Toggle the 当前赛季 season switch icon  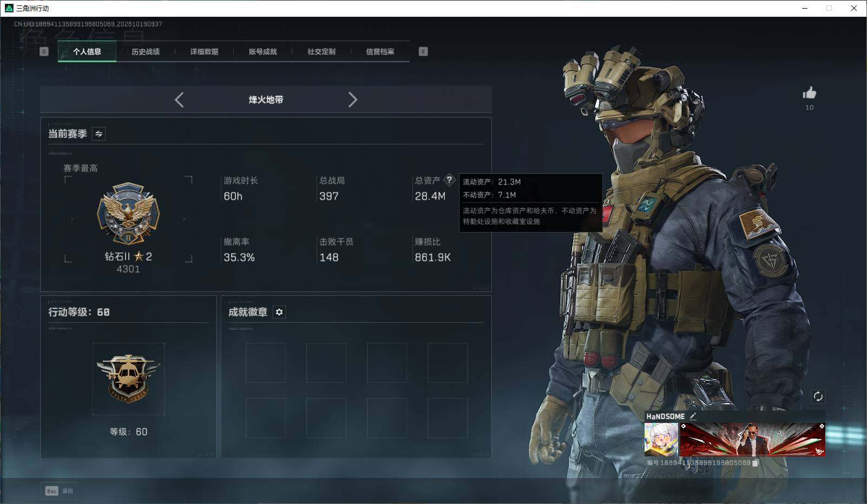click(98, 134)
